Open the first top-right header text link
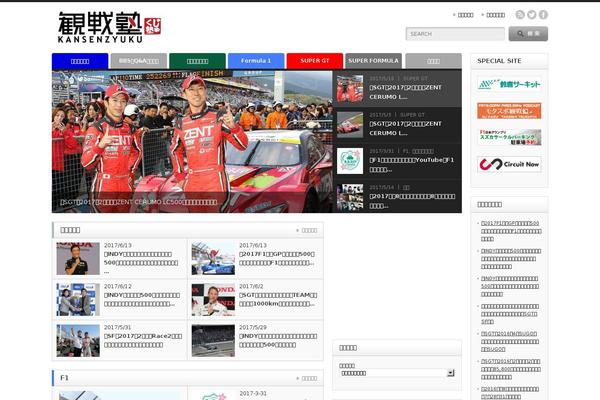The height and width of the screenshot is (400, 600). tap(465, 15)
